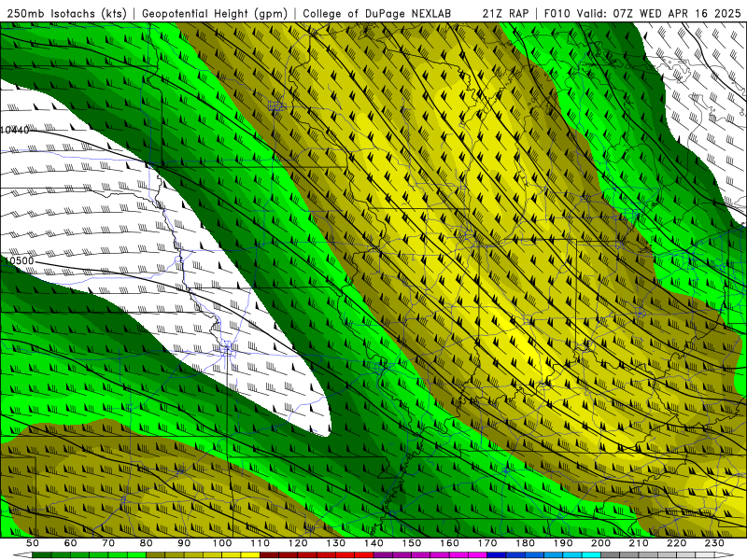Screen dimensions: 747x560
Task: Click the 'Geopotential Height (gpm)' title text
Action: (215, 13)
